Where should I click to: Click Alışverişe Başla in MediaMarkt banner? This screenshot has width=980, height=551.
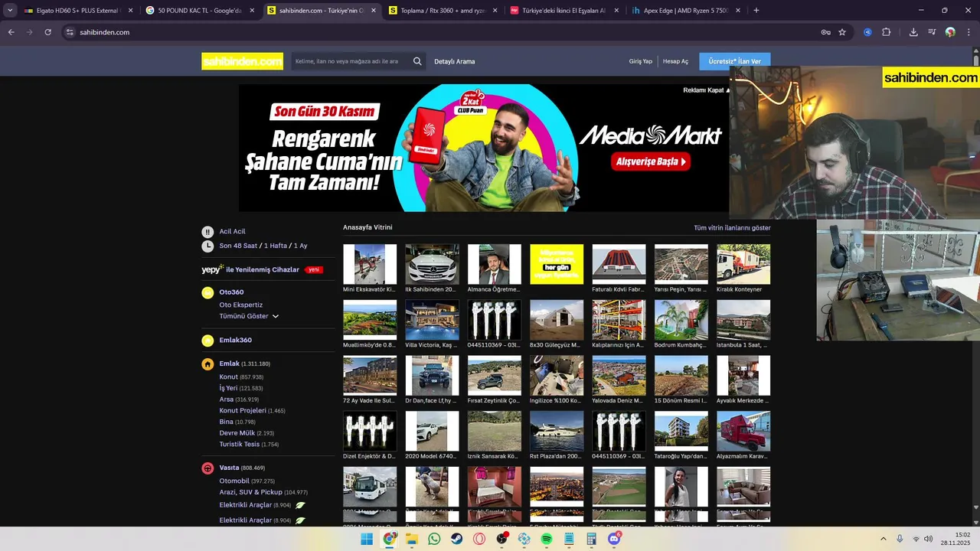click(650, 161)
